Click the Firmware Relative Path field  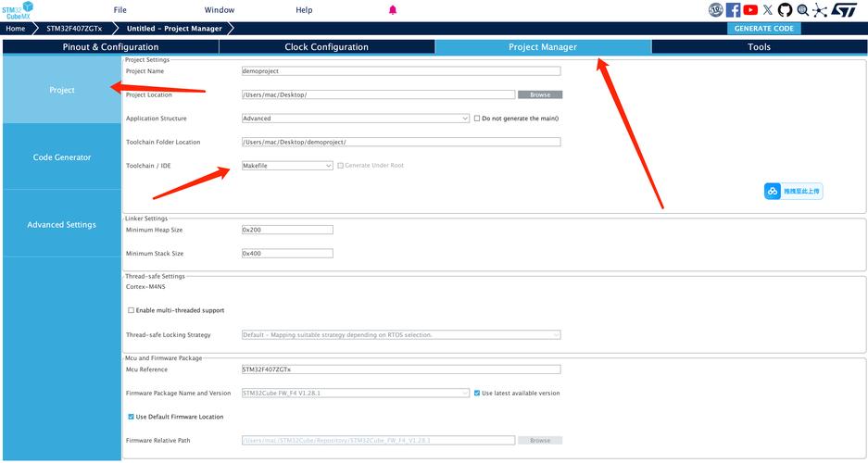378,441
